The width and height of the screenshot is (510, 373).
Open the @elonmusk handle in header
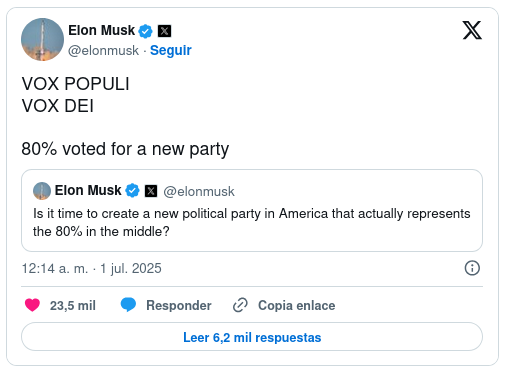click(x=103, y=51)
